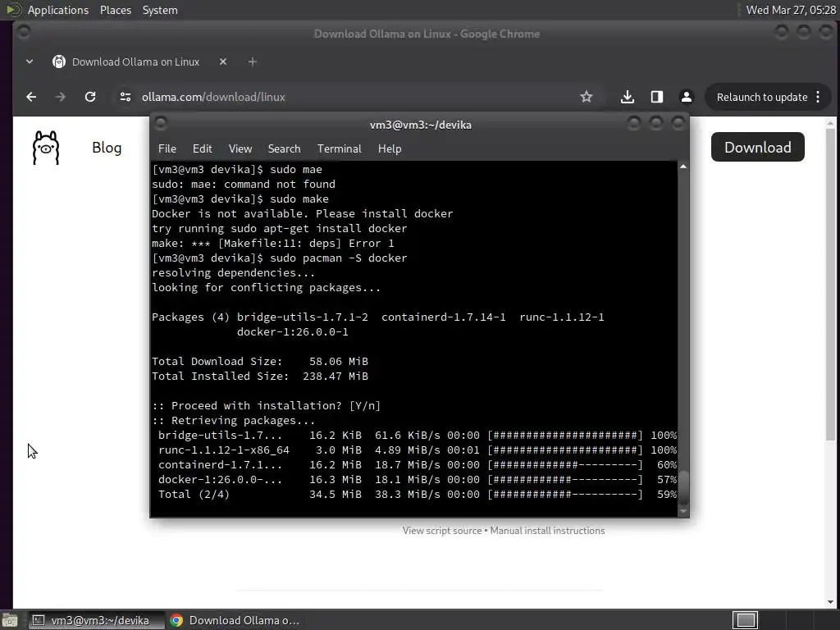
Task: Click Chrome's forward navigation arrow
Action: click(61, 97)
